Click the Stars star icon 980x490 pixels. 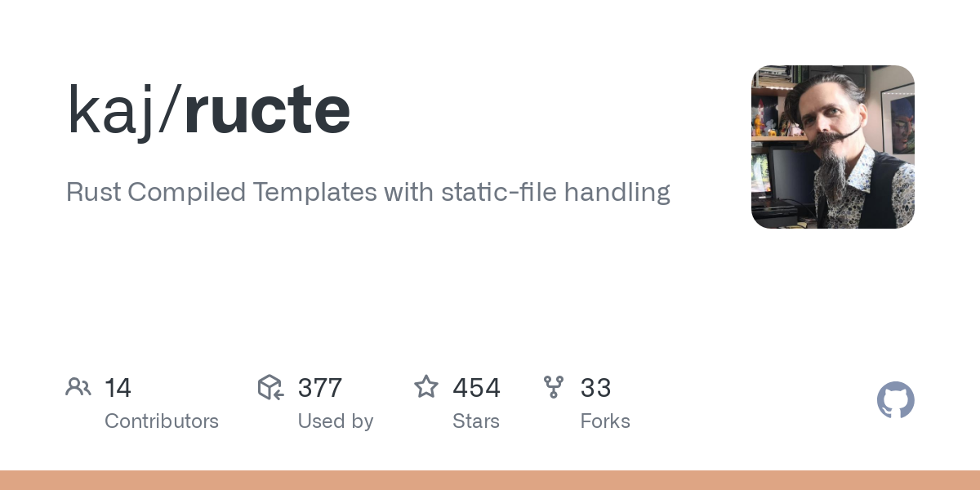coord(426,387)
